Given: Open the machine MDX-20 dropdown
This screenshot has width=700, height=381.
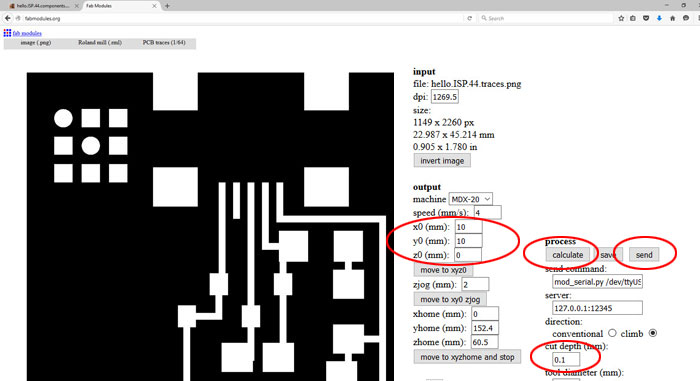Looking at the screenshot, I should 471,199.
